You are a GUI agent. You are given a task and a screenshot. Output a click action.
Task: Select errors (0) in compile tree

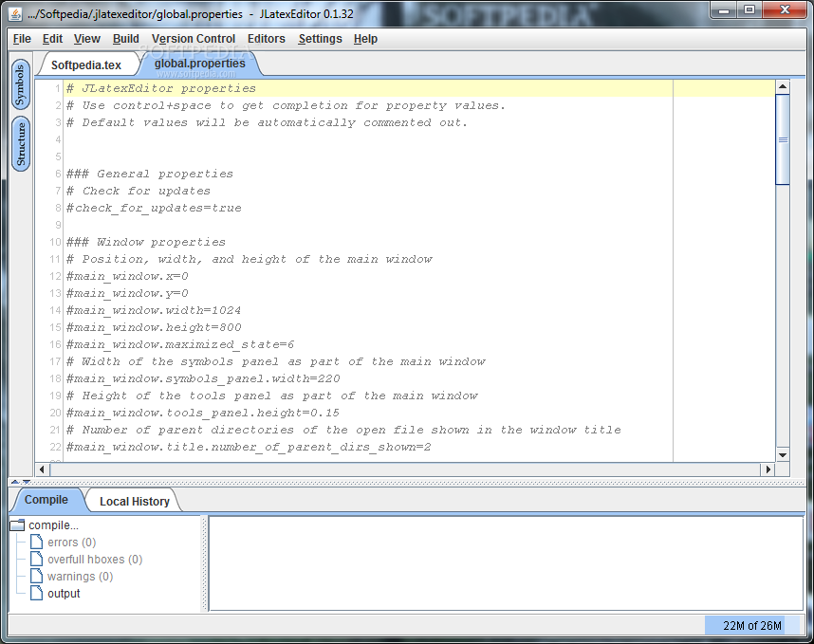pyautogui.click(x=72, y=543)
